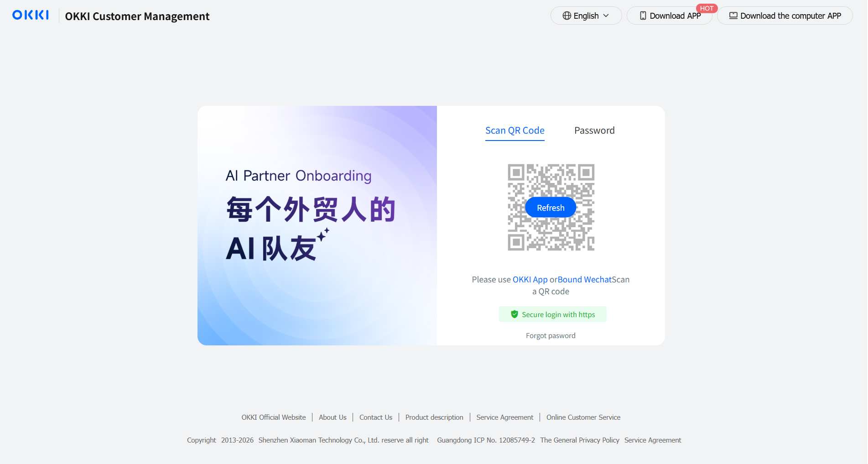Refresh the expired QR code
Image resolution: width=868 pixels, height=464 pixels.
click(x=551, y=208)
